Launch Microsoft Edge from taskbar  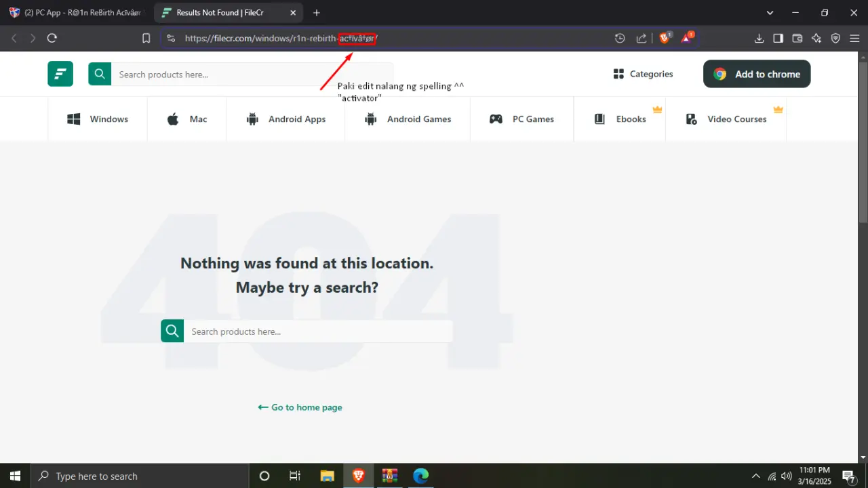[x=421, y=476]
